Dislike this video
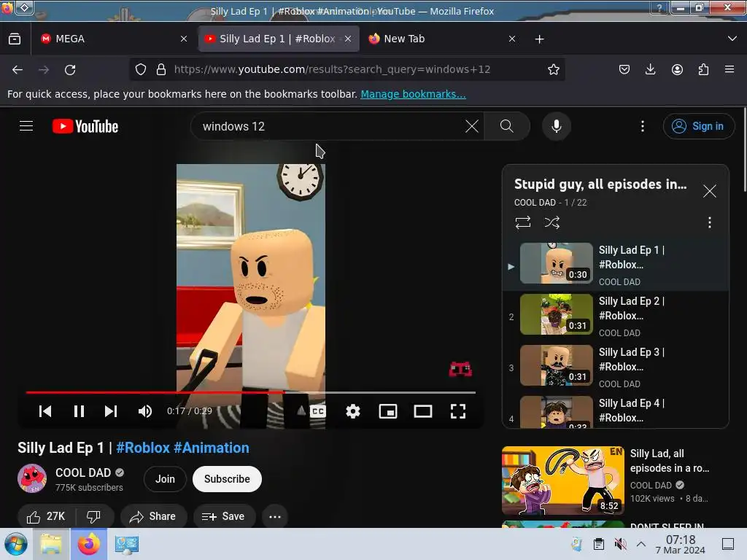 pyautogui.click(x=94, y=517)
